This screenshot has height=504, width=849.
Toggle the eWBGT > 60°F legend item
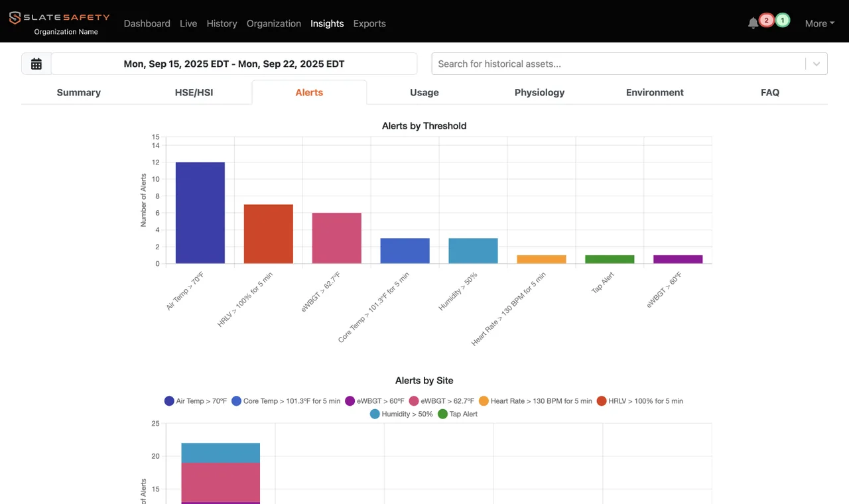click(375, 401)
